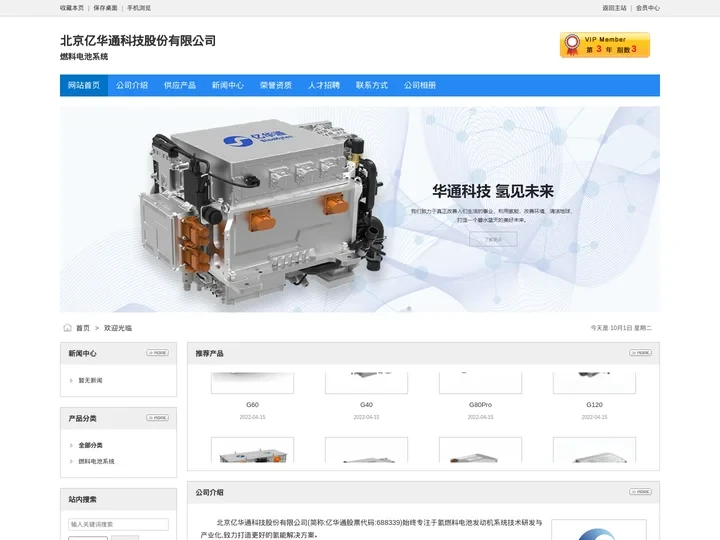
Task: Click the 暂无新闻 news item
Action: (90, 380)
